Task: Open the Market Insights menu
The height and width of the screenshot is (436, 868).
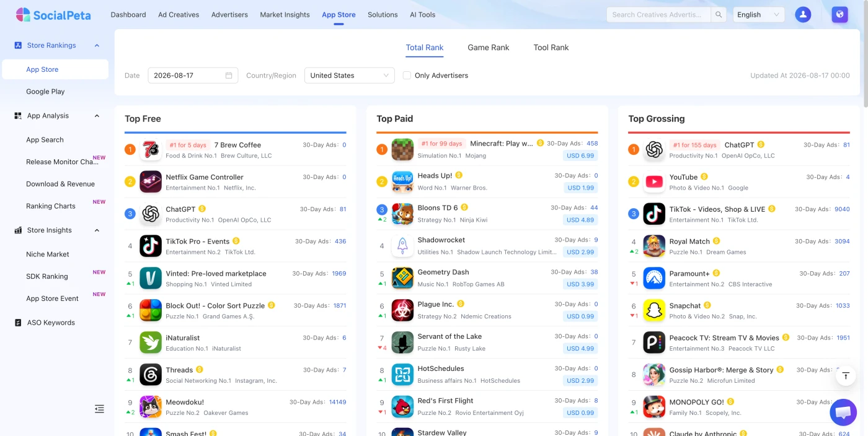Action: point(285,15)
